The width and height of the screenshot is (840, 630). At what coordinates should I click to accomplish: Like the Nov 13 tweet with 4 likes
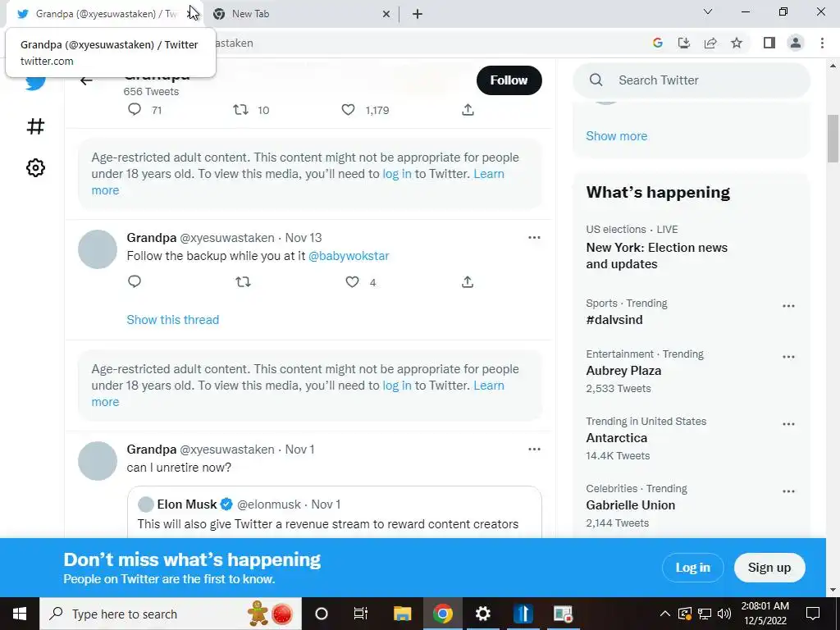click(352, 282)
